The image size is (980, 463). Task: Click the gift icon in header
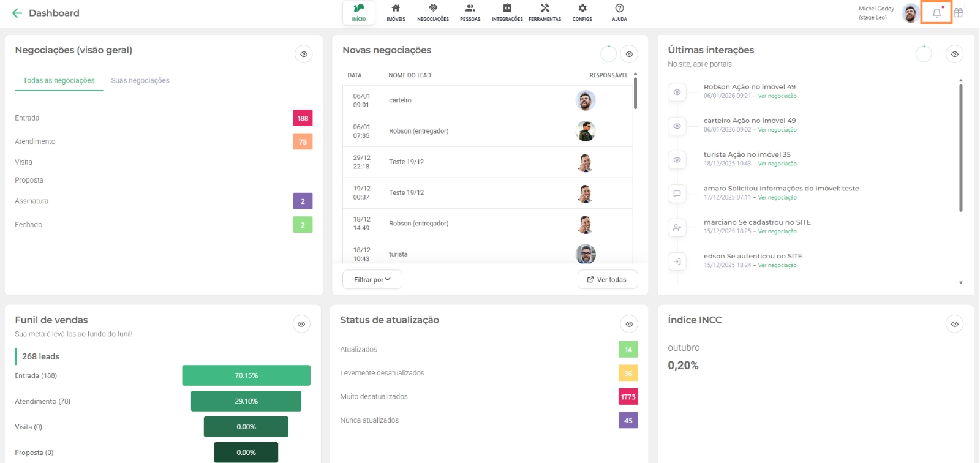959,13
